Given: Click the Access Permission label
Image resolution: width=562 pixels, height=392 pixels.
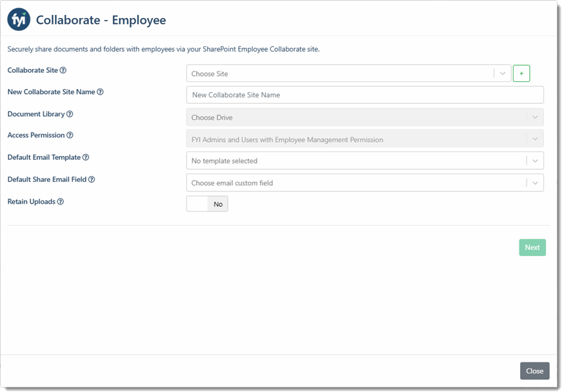Looking at the screenshot, I should (36, 135).
